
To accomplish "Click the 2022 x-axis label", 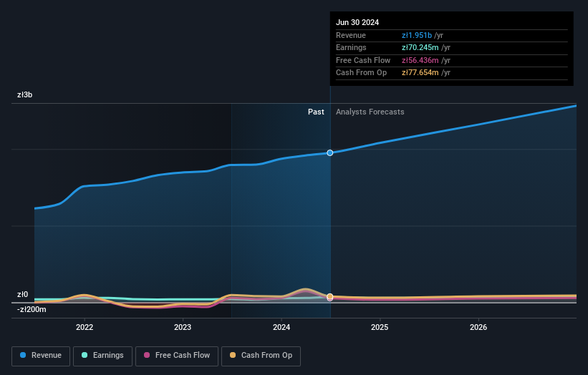I will (x=85, y=328).
